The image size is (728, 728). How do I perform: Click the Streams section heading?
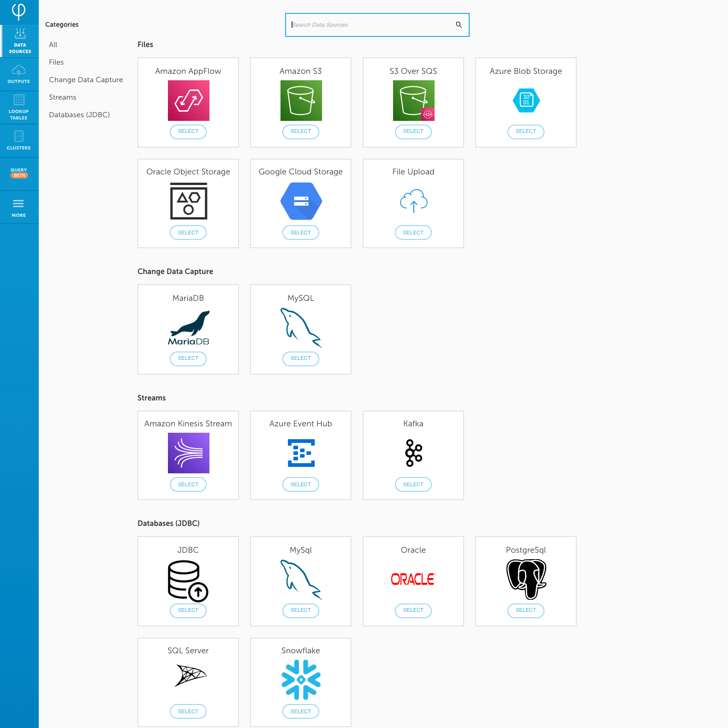tap(151, 398)
